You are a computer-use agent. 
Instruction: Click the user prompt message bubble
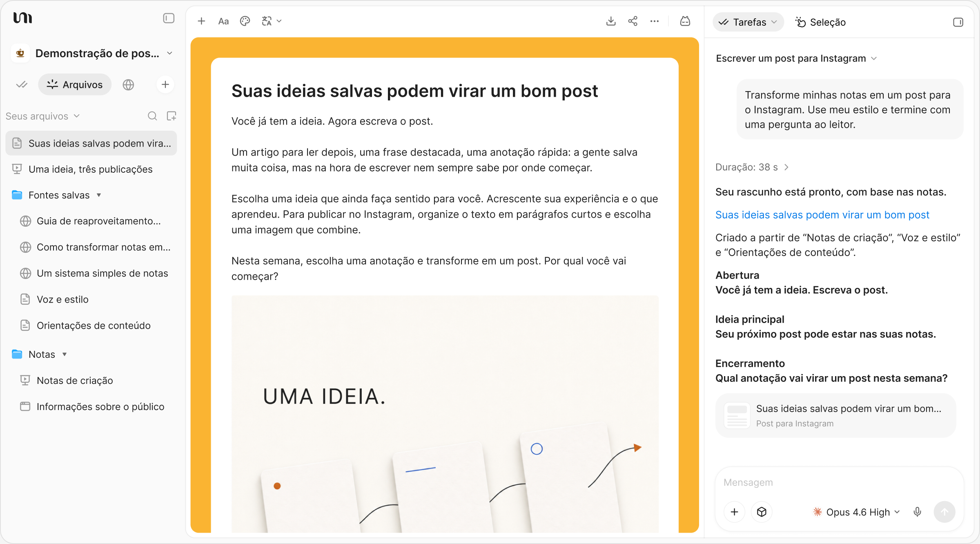tap(850, 110)
